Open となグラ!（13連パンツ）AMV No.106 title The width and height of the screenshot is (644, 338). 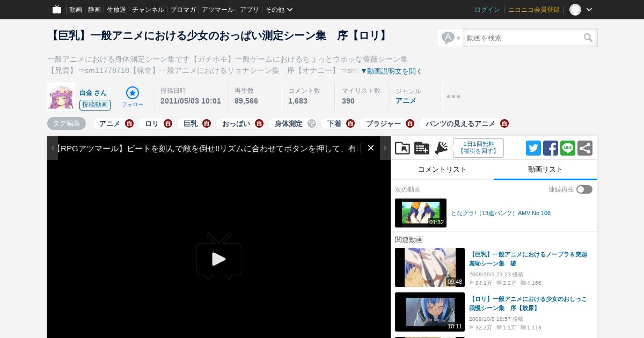tap(501, 213)
